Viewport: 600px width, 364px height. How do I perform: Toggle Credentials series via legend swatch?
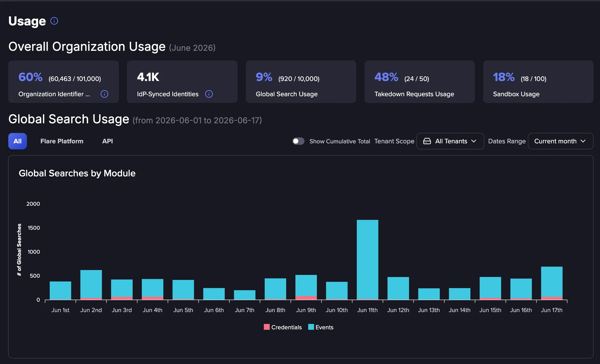267,327
